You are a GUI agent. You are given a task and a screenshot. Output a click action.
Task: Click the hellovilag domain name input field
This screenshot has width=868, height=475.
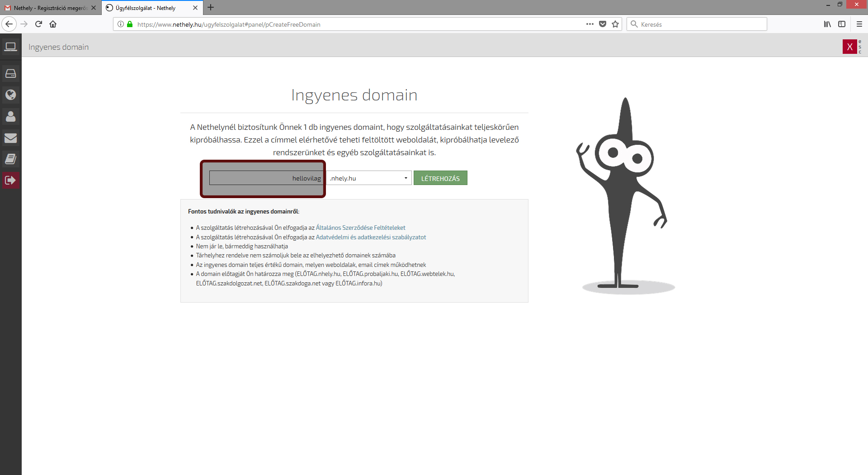click(266, 178)
